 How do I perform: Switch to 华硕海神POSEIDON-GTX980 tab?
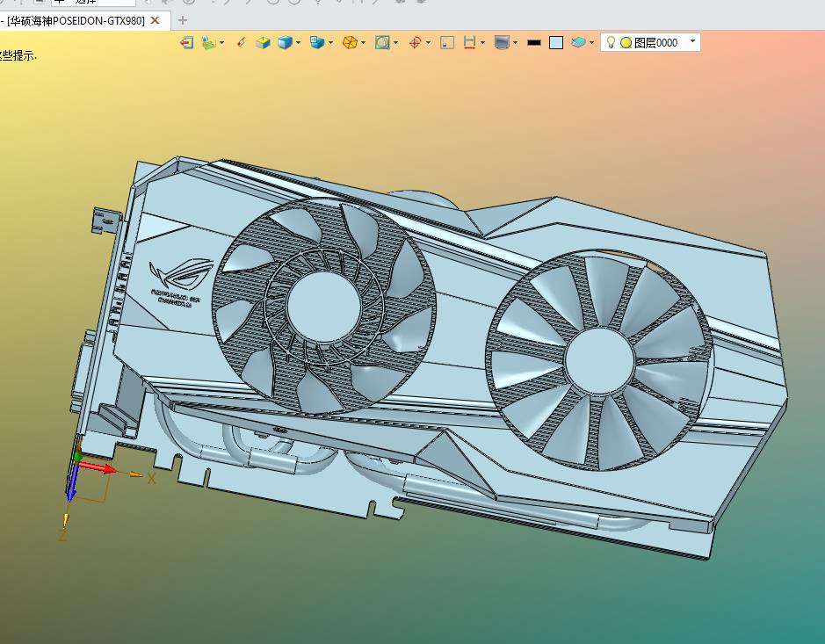(76, 20)
